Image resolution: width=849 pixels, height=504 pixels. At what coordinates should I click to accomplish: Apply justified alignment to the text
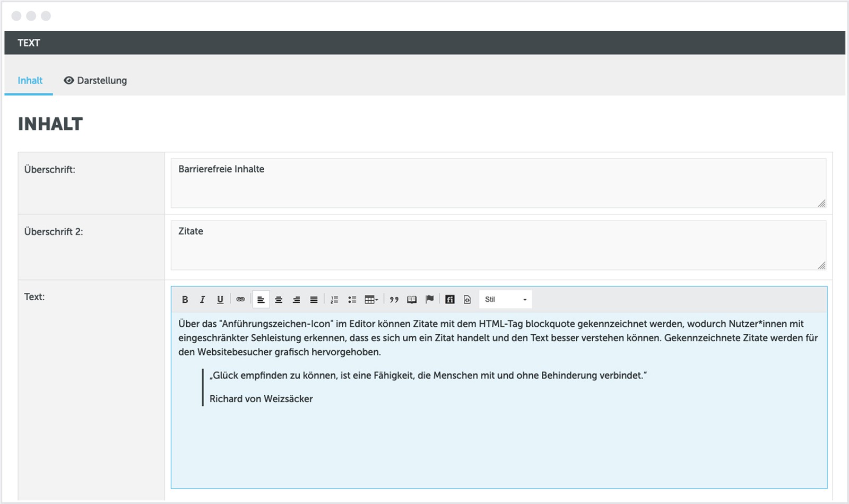click(314, 300)
